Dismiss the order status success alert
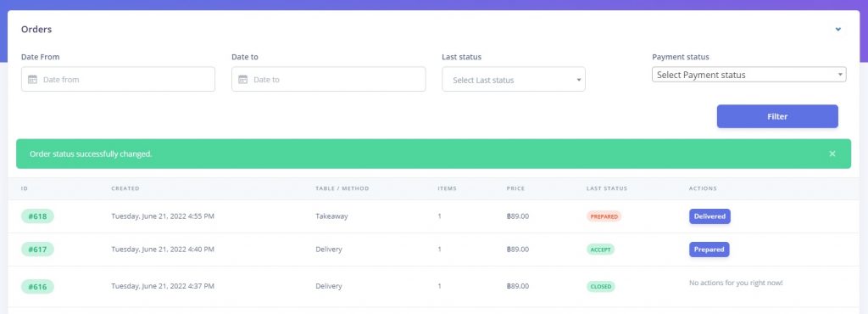The width and height of the screenshot is (868, 314). point(832,154)
